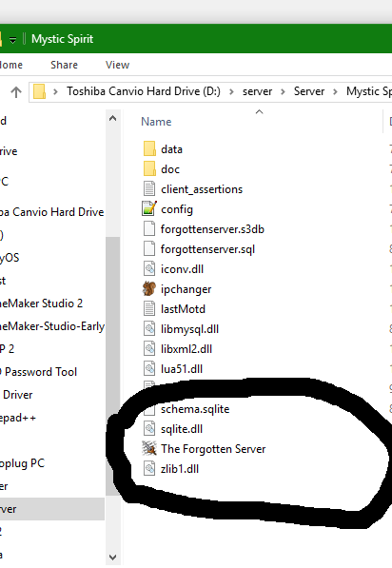Open the data folder icon
Screen dimensions: 392x568
(149, 148)
